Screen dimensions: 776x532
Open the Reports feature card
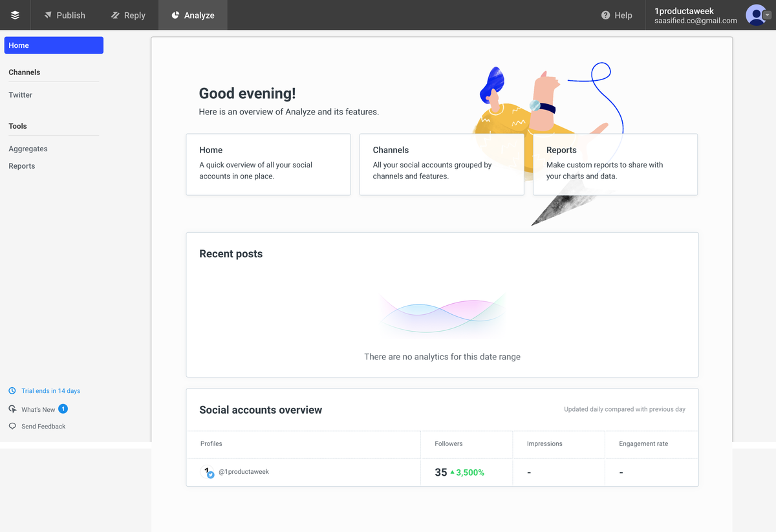click(614, 164)
